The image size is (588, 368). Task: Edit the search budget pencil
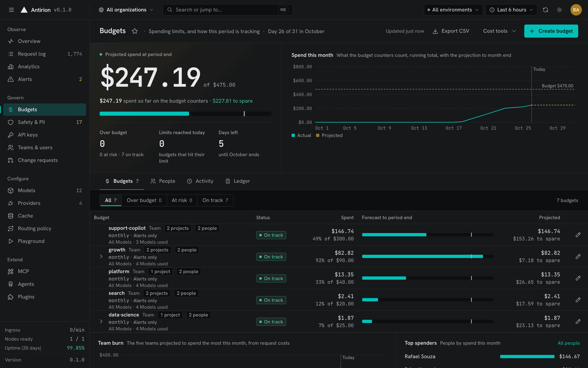coord(578,300)
